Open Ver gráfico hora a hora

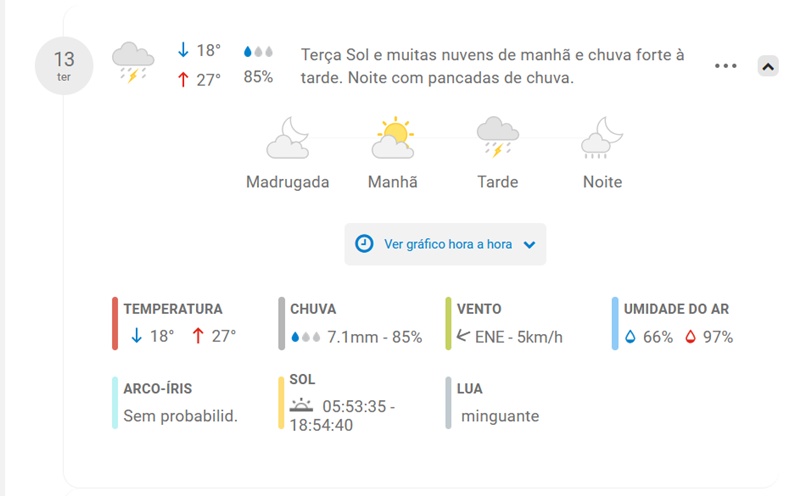point(447,244)
